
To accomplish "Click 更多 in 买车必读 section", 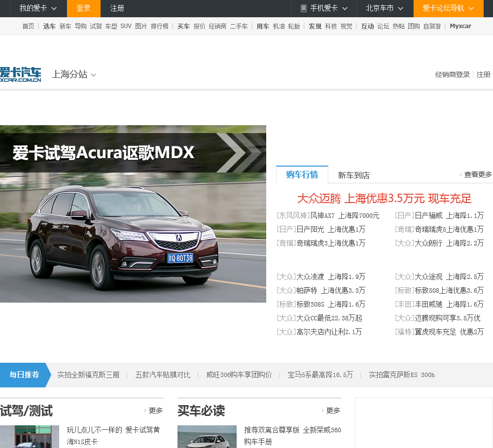I will coord(333,411).
